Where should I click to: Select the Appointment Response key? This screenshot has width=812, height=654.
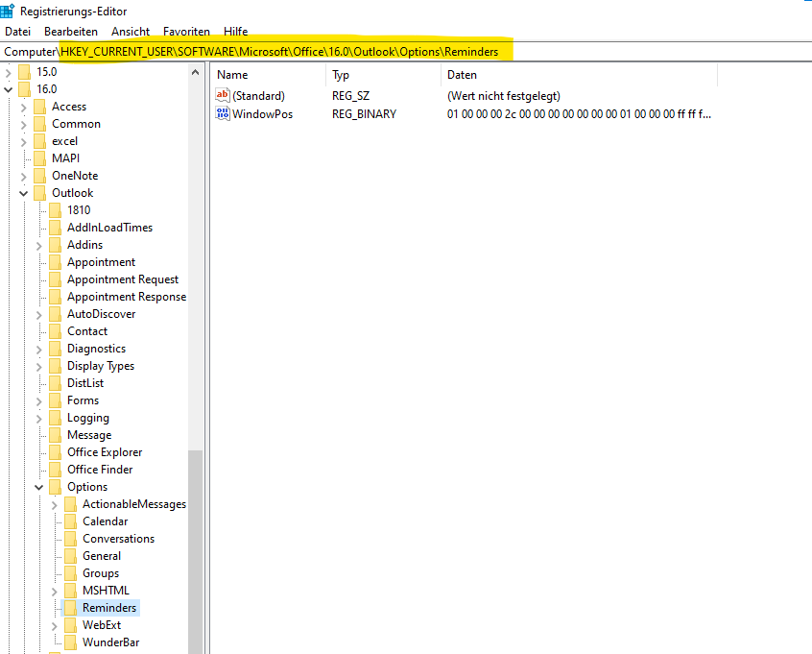pos(127,297)
